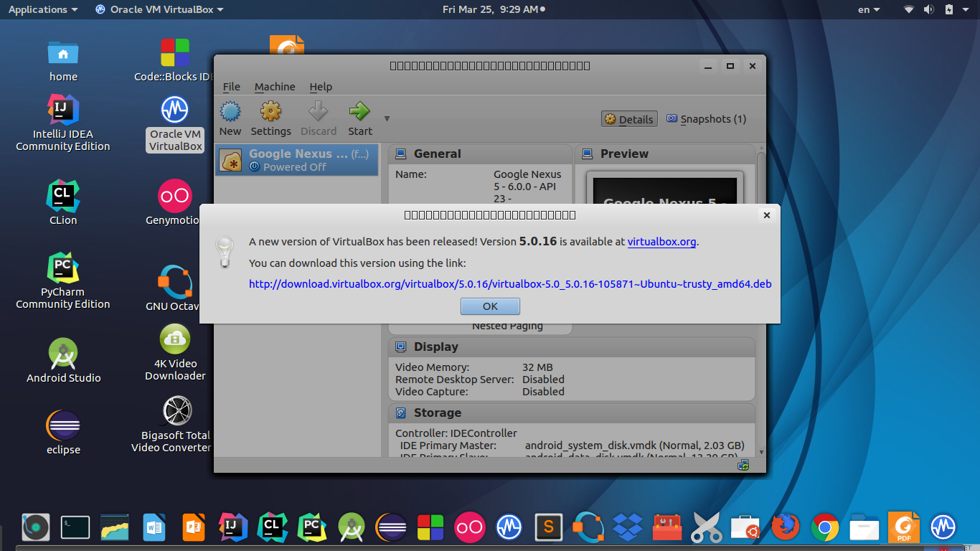
Task: Open the Machine menu in VirtualBox Manager
Action: click(x=275, y=87)
